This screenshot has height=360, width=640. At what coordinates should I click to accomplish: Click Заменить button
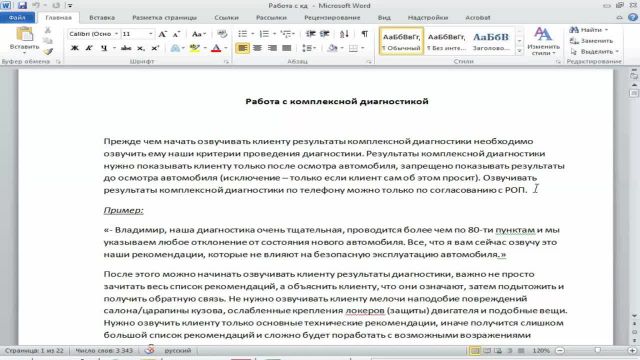pos(591,41)
